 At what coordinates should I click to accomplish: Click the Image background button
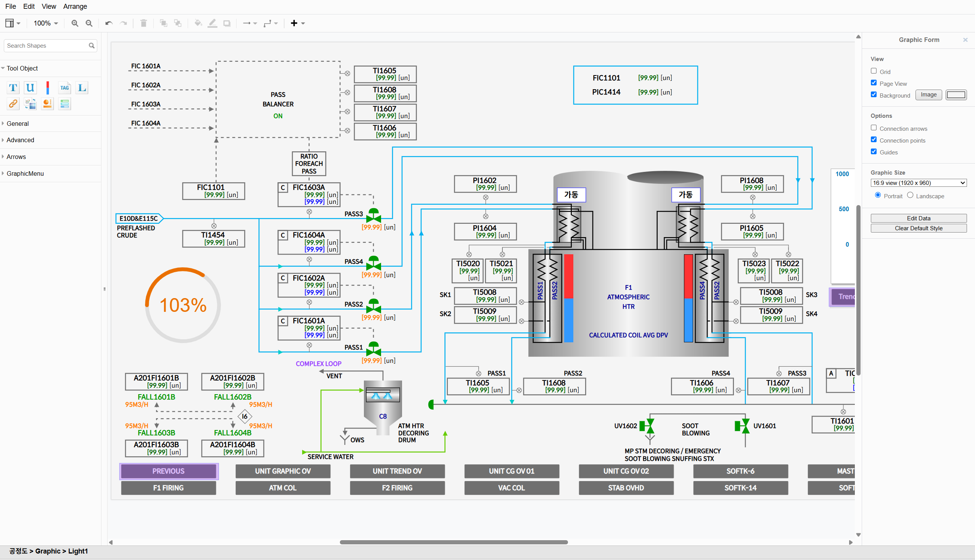(x=929, y=95)
